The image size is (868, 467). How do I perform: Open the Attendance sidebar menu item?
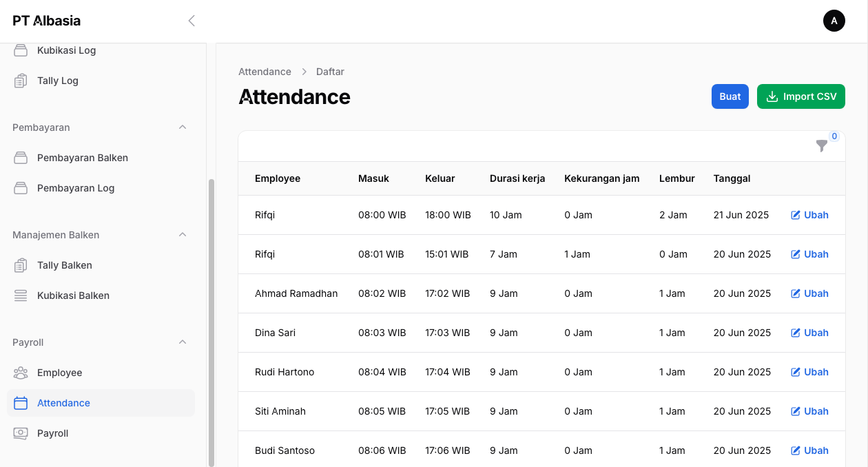[x=63, y=403]
